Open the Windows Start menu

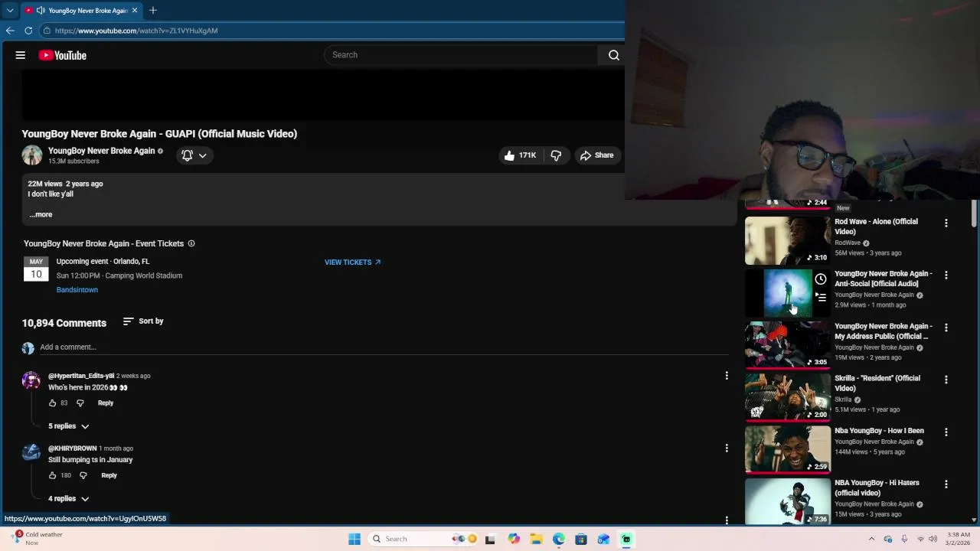pyautogui.click(x=354, y=539)
